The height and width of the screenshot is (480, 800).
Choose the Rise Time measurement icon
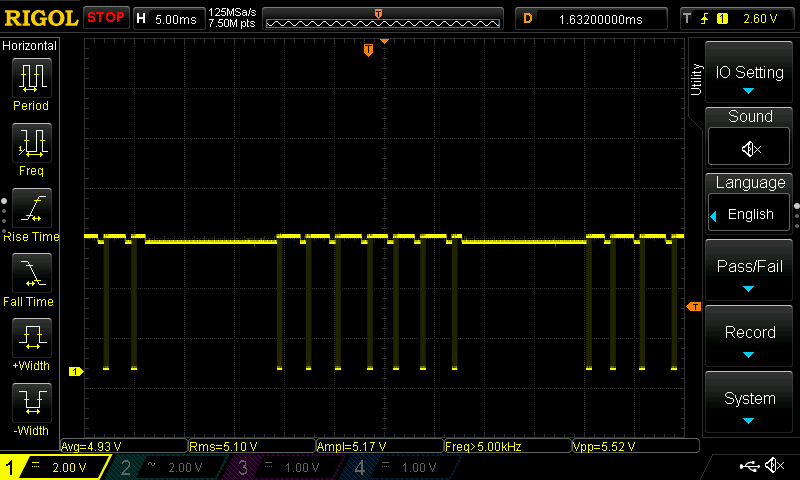[31, 208]
